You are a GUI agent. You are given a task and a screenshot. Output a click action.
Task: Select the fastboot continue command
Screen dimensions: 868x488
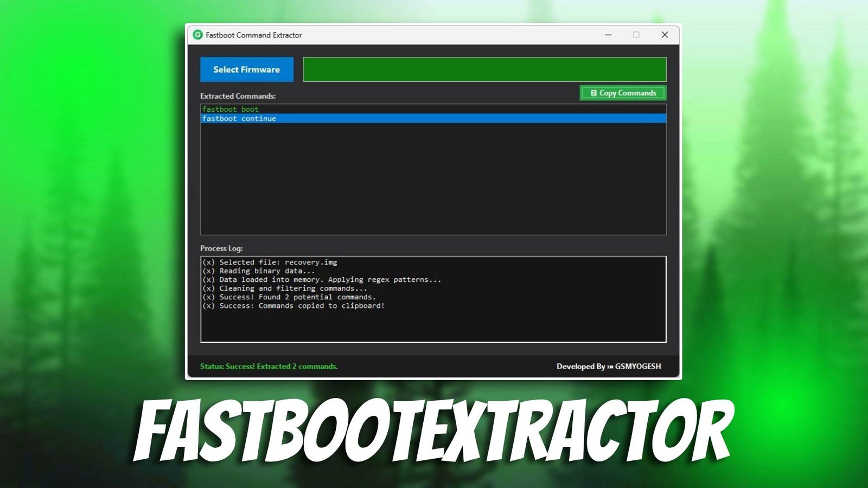point(239,118)
